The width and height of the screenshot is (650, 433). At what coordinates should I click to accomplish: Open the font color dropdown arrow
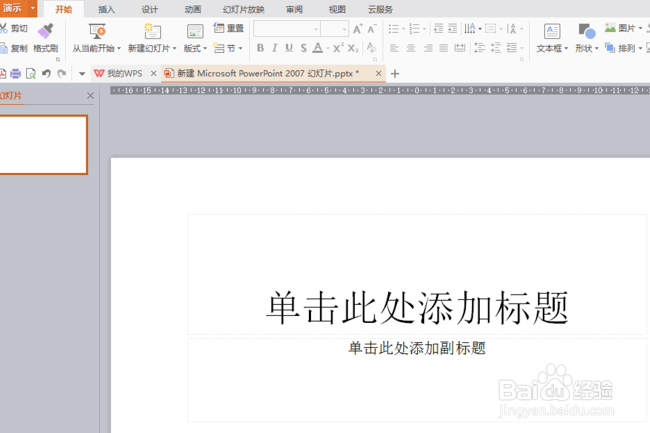coord(327,49)
